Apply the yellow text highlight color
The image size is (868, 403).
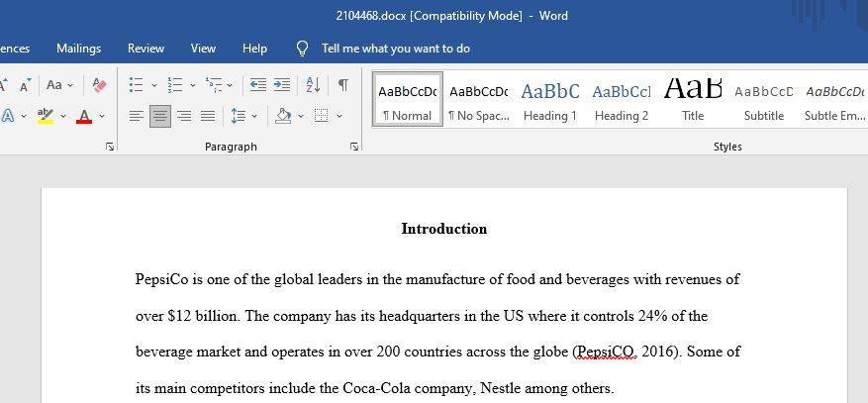[x=46, y=116]
